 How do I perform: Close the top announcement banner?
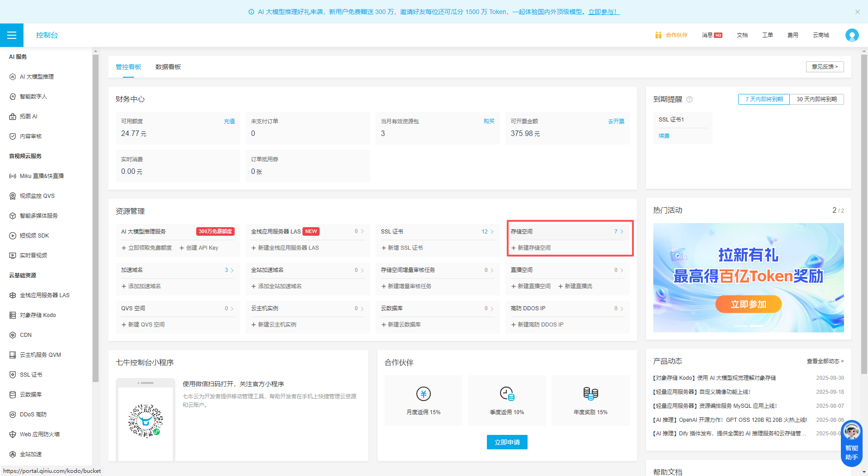(x=857, y=12)
